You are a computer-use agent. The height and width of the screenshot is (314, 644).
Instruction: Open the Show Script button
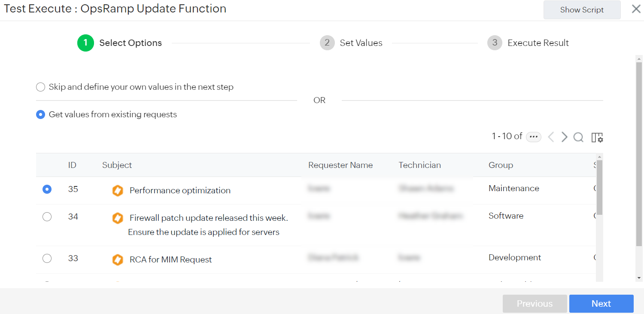582,10
